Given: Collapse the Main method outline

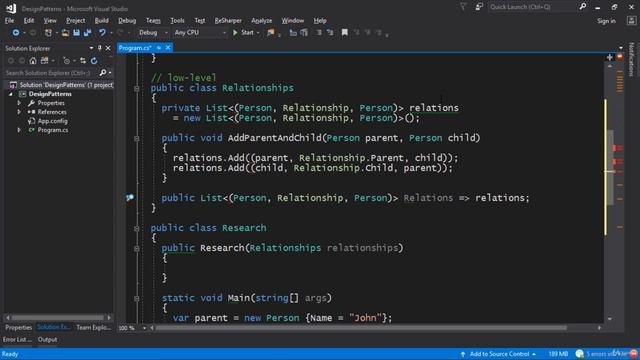Looking at the screenshot, I should pyautogui.click(x=137, y=298).
